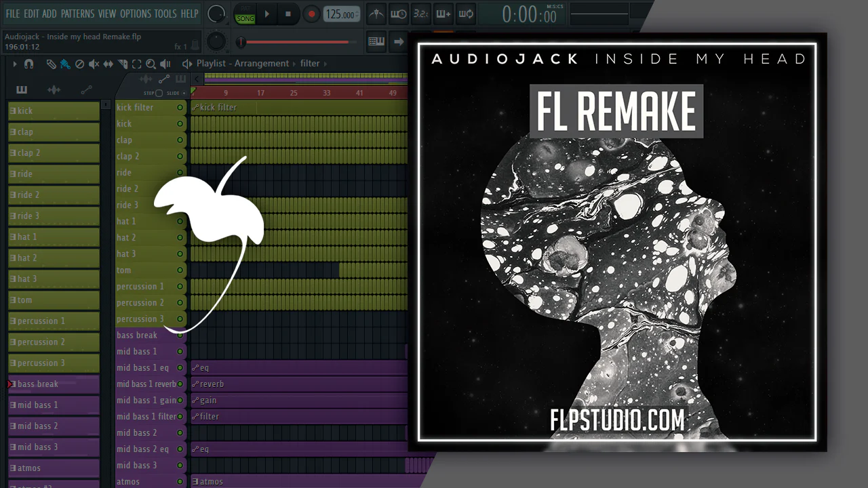
Task: Stop playback with the Stop button
Action: [288, 14]
